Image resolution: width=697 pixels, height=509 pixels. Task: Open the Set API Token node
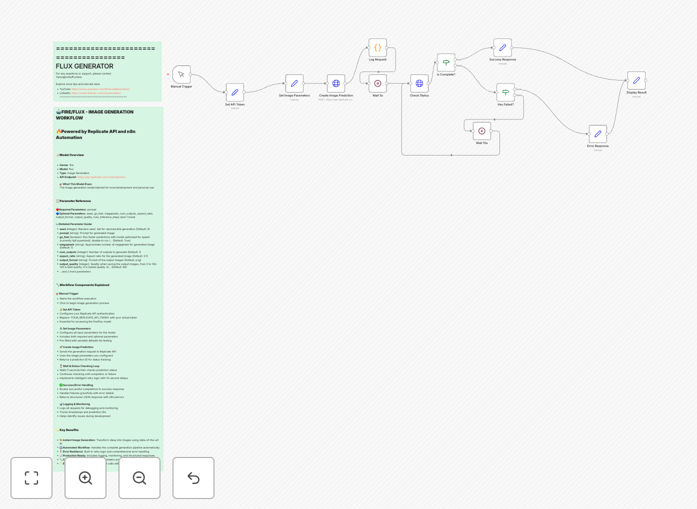235,92
